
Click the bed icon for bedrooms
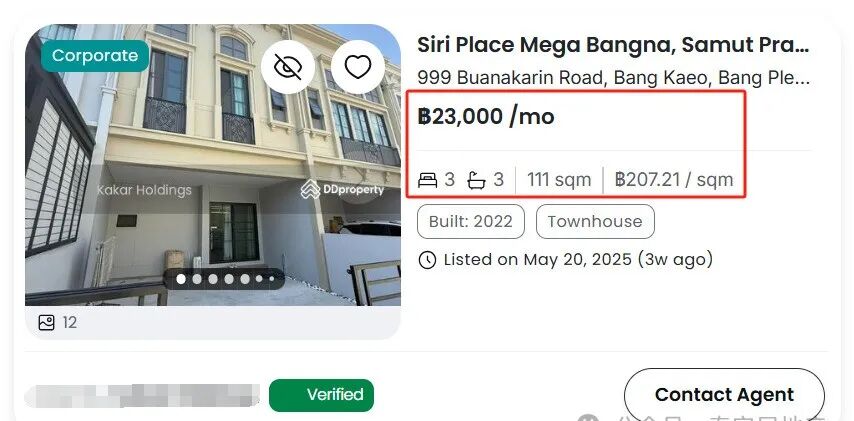[x=428, y=180]
